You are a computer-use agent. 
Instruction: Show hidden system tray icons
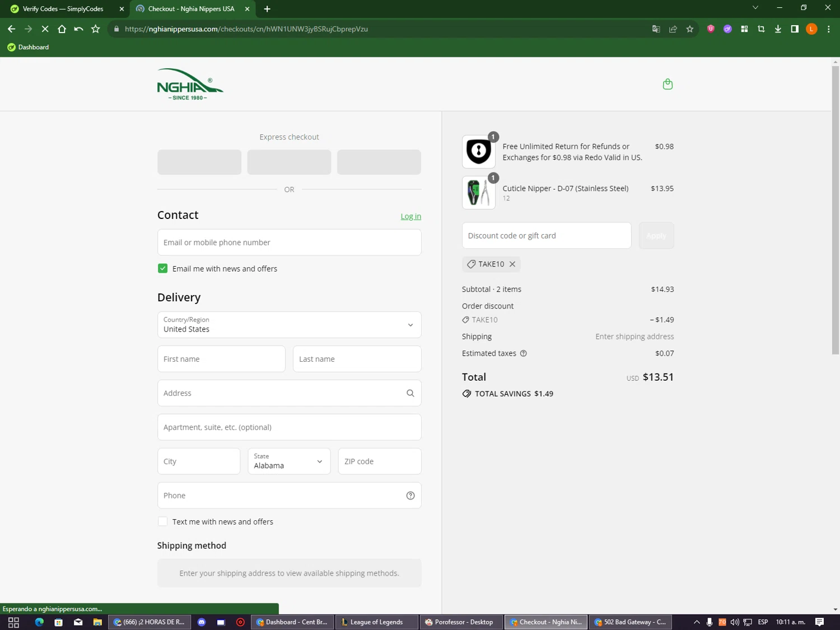[697, 622]
